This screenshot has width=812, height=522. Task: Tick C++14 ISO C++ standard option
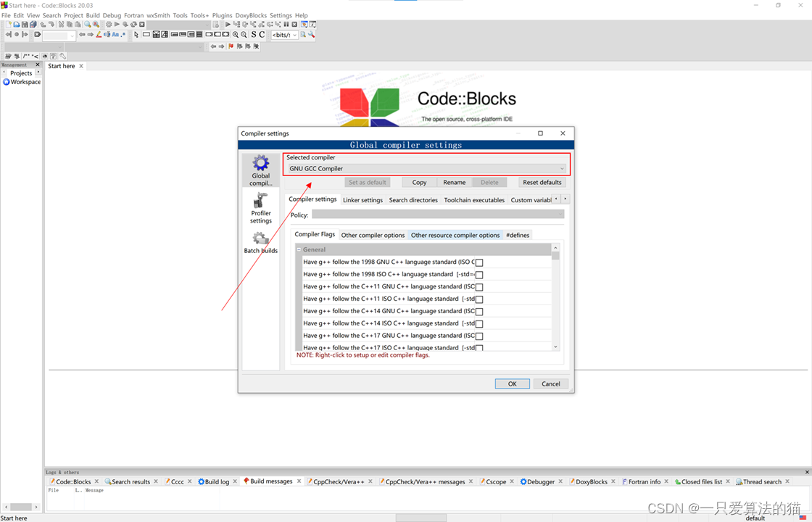click(479, 324)
